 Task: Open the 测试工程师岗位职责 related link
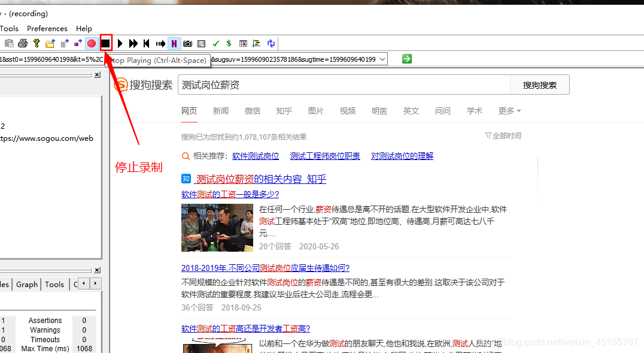click(x=325, y=156)
